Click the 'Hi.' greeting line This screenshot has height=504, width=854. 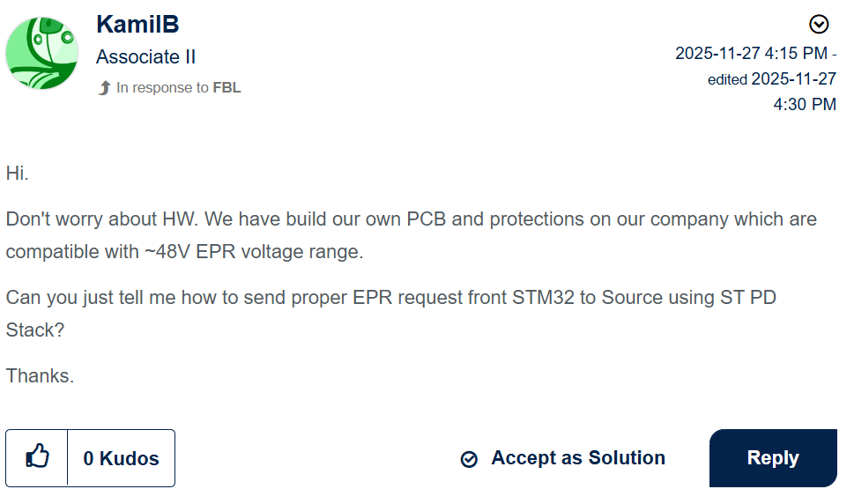point(18,174)
